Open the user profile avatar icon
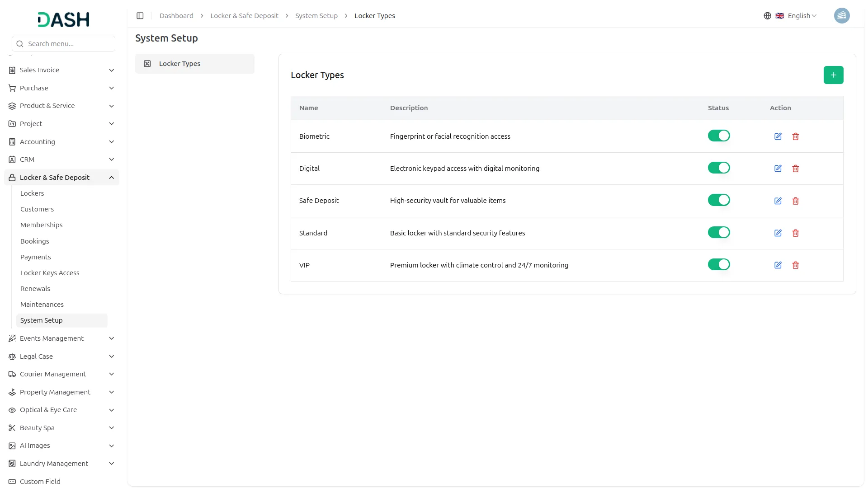This screenshot has height=488, width=868. (x=842, y=15)
